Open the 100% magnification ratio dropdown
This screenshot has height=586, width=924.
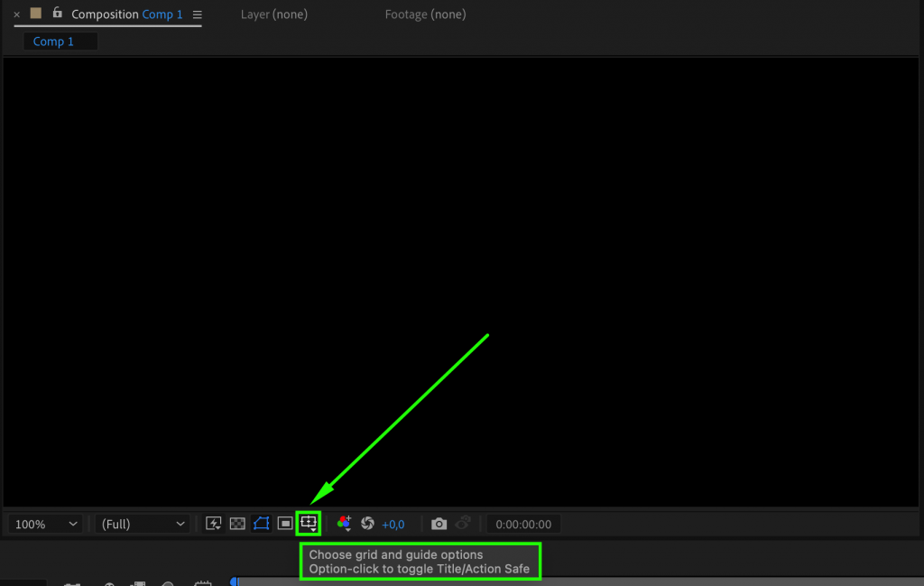pos(45,524)
